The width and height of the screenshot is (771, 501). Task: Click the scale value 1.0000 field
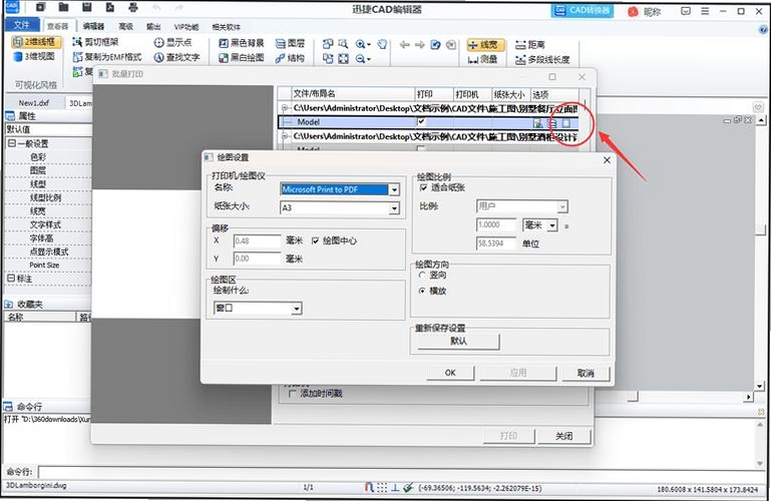(496, 225)
